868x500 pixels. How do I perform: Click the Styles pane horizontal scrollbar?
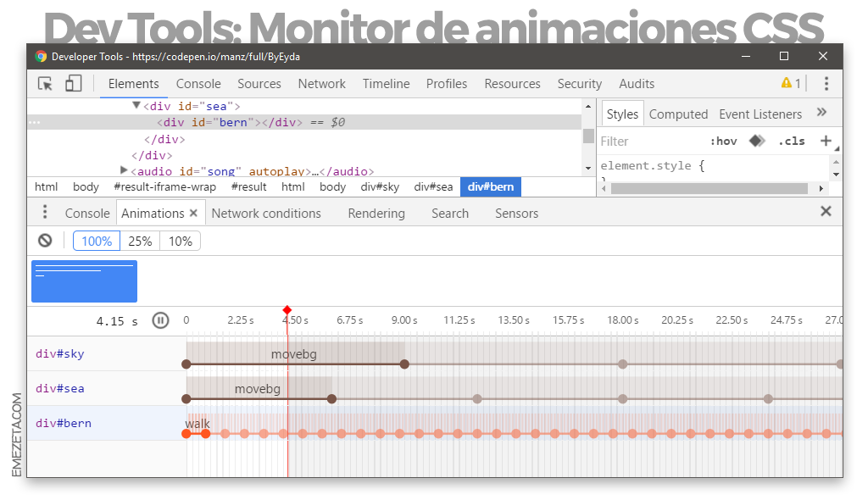[x=709, y=188]
